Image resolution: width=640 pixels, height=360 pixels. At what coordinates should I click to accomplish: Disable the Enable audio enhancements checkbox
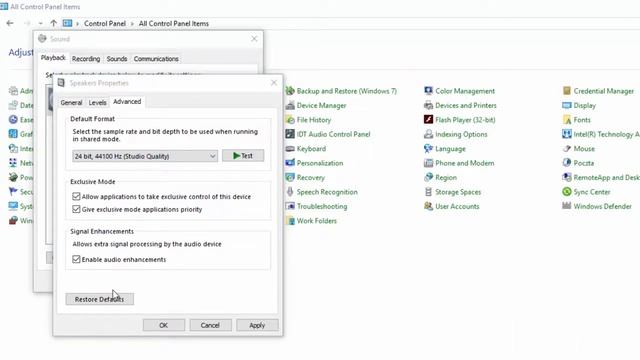76,260
